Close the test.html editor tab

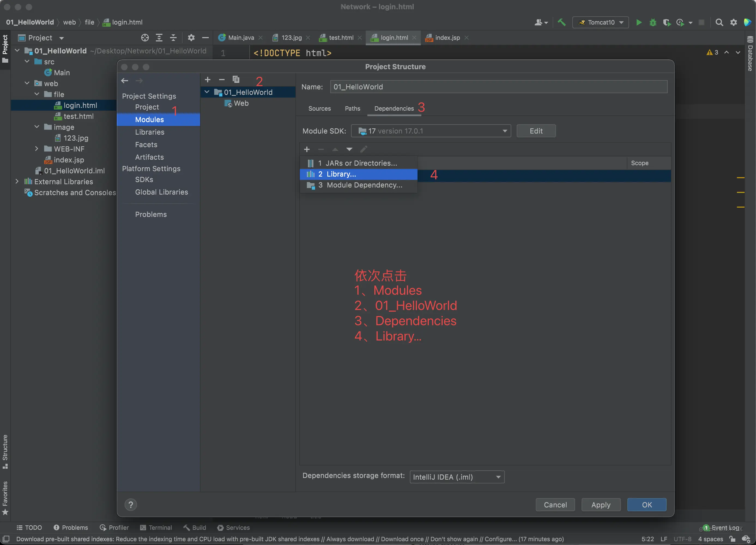[359, 38]
